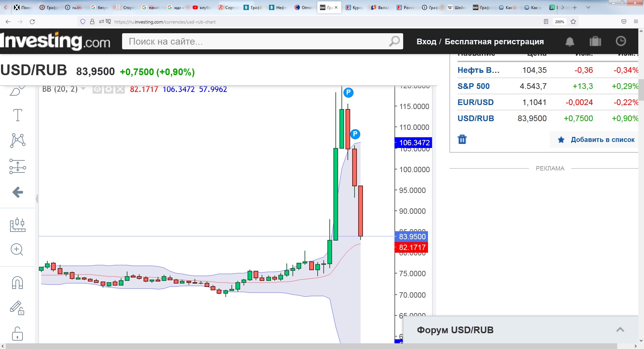
Task: Open the EUR/USD watchlist link
Action: (x=475, y=102)
